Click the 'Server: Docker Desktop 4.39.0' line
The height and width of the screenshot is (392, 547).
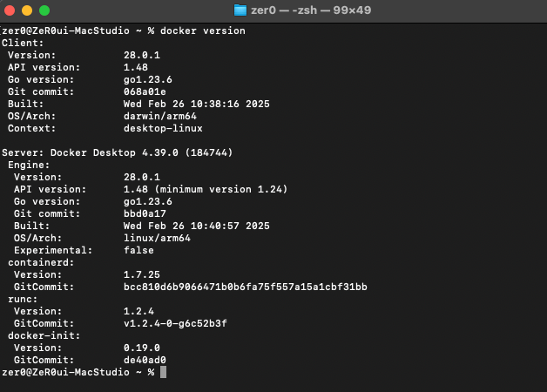point(118,152)
